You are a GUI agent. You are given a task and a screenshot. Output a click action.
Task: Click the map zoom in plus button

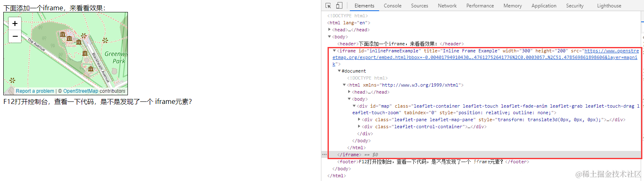click(x=15, y=24)
